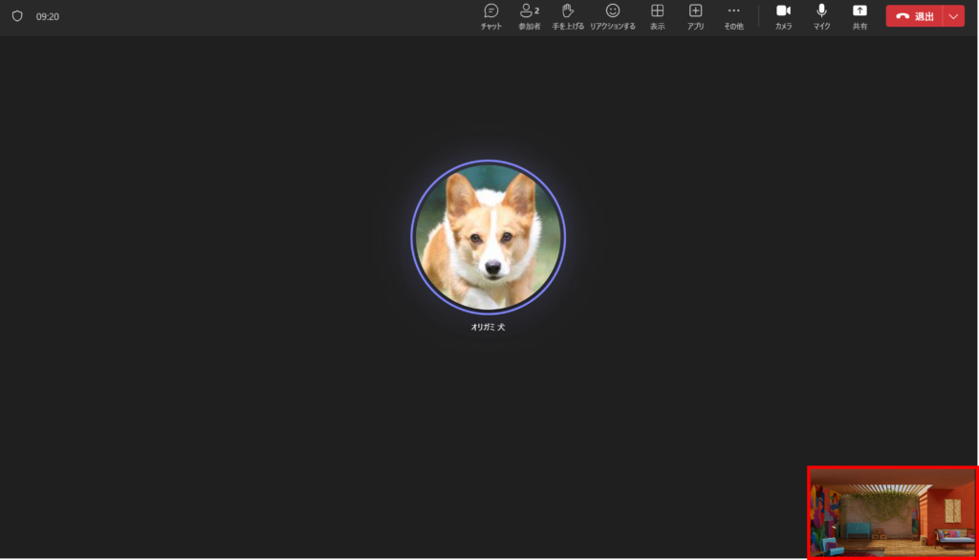Click the オリガミ 犬 participant name
The width and height of the screenshot is (979, 560).
[488, 327]
